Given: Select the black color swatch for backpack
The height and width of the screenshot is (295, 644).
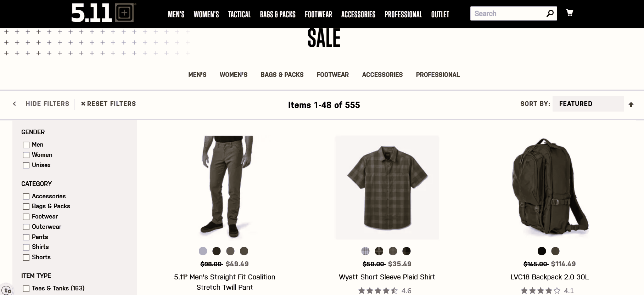Looking at the screenshot, I should tap(542, 251).
